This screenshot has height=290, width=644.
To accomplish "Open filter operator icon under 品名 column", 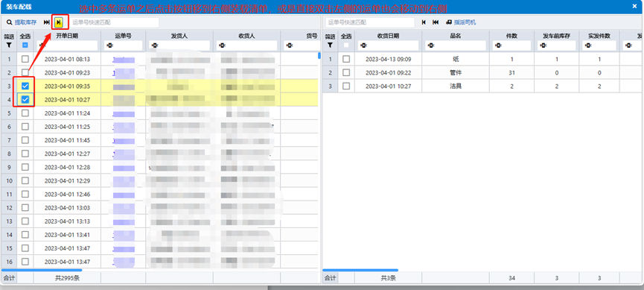I will (430, 45).
